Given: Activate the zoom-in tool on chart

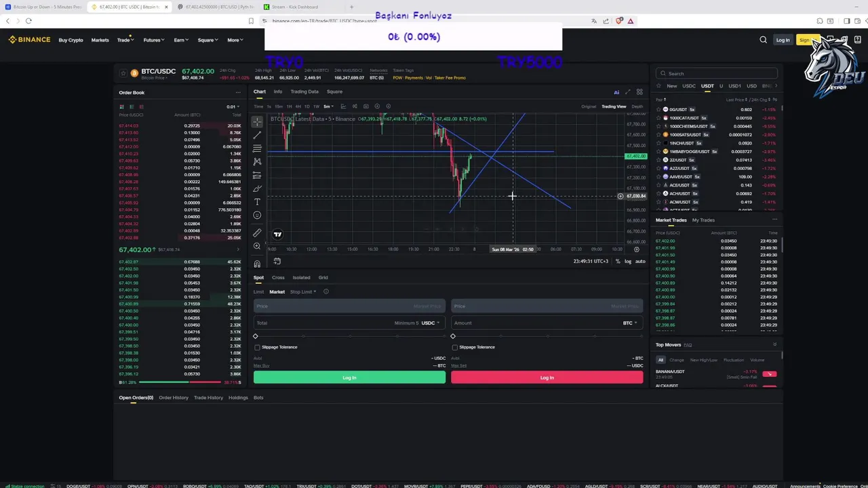Looking at the screenshot, I should coord(257,246).
